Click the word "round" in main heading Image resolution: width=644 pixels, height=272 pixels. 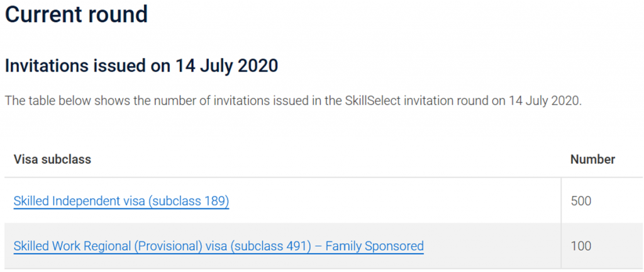tap(119, 14)
